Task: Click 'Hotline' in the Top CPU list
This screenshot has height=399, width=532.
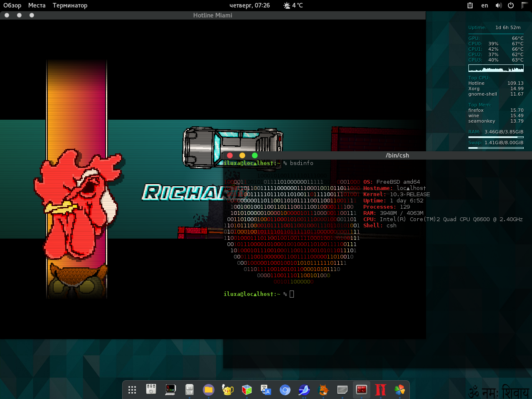Action: pos(476,83)
